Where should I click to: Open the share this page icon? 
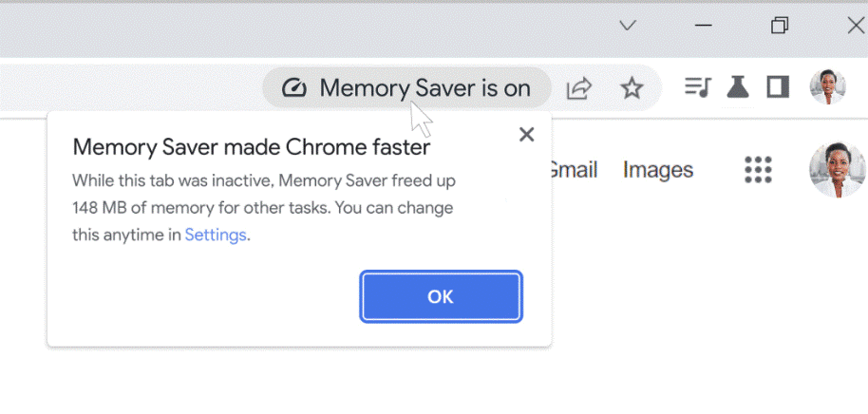[x=579, y=88]
